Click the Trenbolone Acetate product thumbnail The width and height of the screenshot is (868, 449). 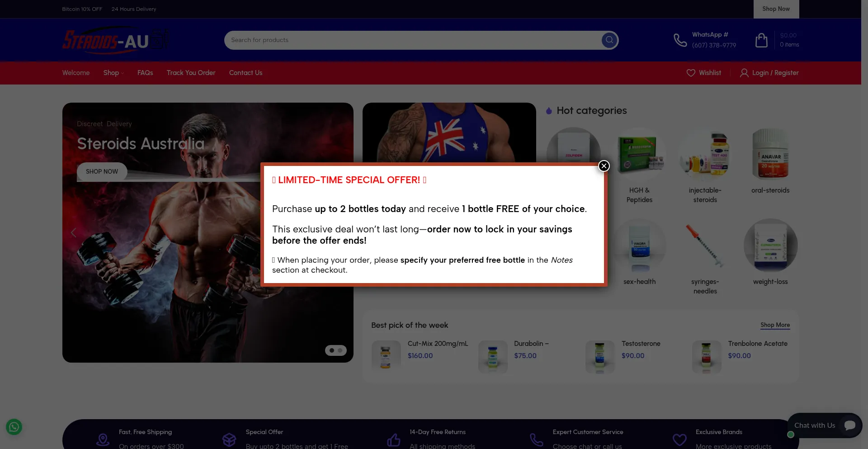[707, 357]
